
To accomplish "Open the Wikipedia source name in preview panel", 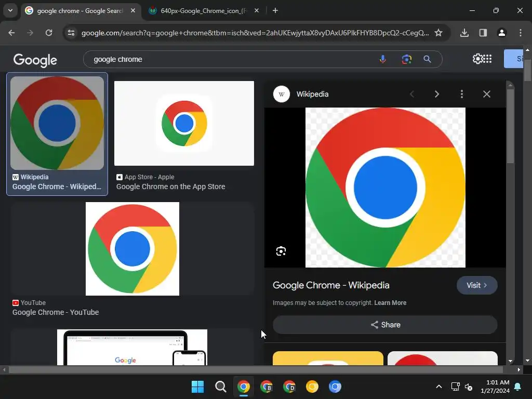I will (312, 94).
